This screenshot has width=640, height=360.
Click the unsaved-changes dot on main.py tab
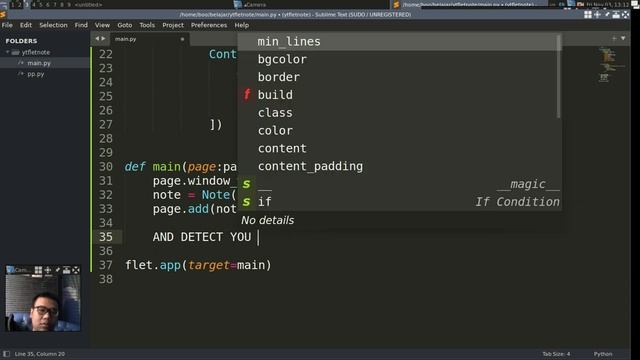pos(182,39)
